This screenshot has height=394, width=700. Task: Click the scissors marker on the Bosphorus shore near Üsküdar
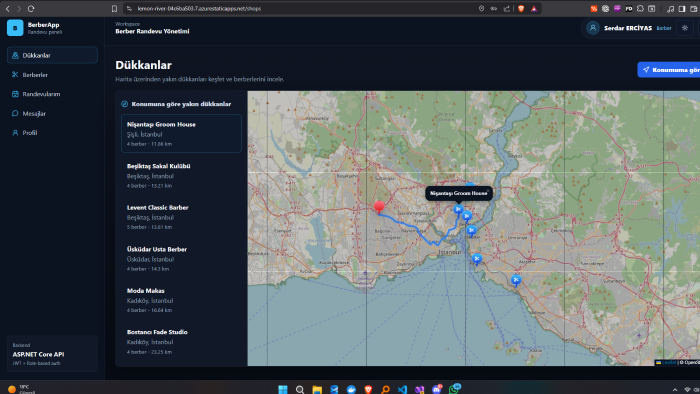[471, 231]
